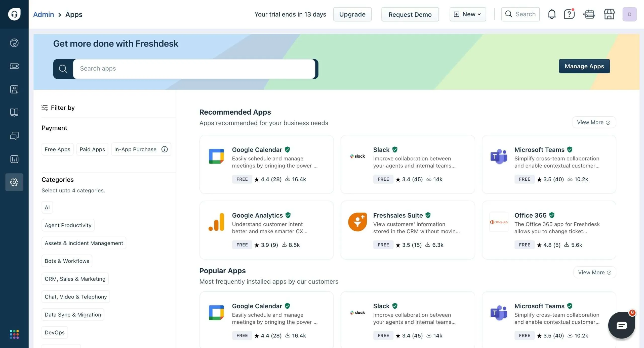The height and width of the screenshot is (348, 644).
Task: Open Google Calendar title in Popular Apps
Action: [x=257, y=306]
